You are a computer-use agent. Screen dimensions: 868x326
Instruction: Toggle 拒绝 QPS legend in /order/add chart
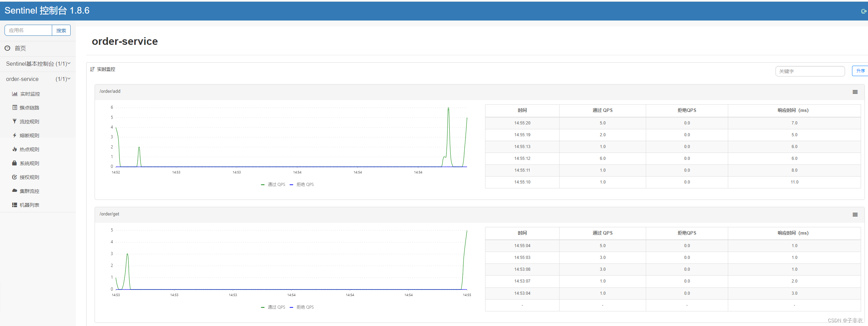pyautogui.click(x=302, y=185)
